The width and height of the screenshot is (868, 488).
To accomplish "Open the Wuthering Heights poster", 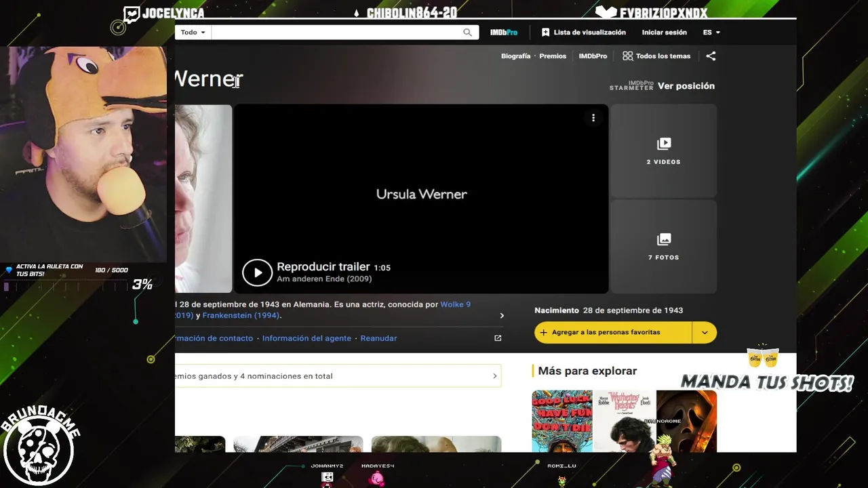I will (x=625, y=421).
